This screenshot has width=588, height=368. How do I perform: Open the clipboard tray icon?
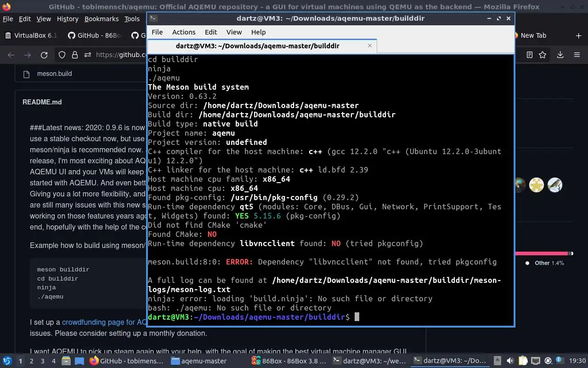[x=523, y=361]
